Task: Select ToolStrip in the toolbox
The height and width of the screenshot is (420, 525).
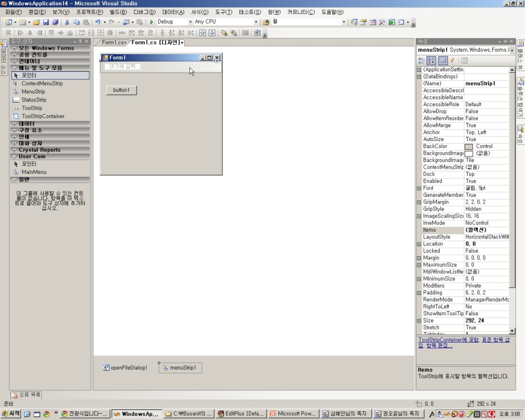Action: tap(32, 108)
